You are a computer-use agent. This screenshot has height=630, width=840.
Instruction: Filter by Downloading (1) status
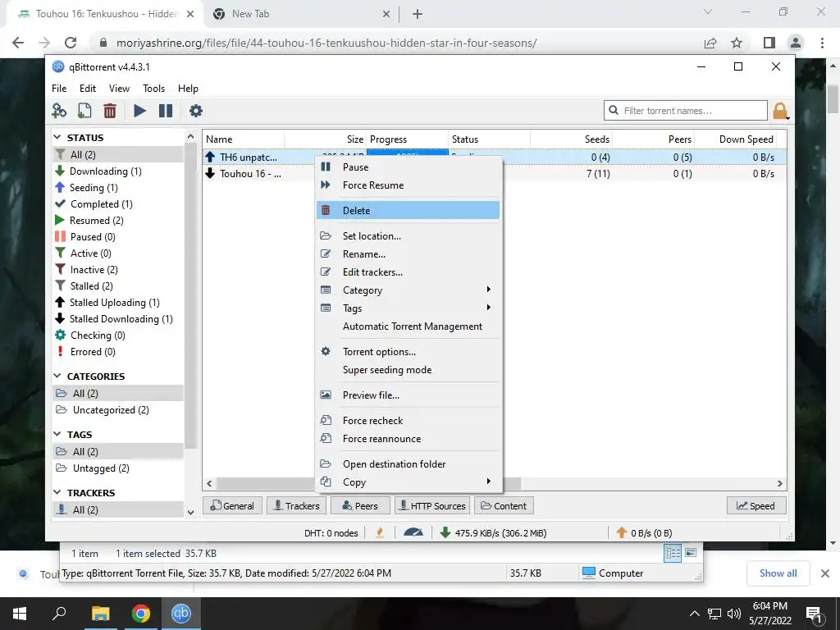(118, 171)
